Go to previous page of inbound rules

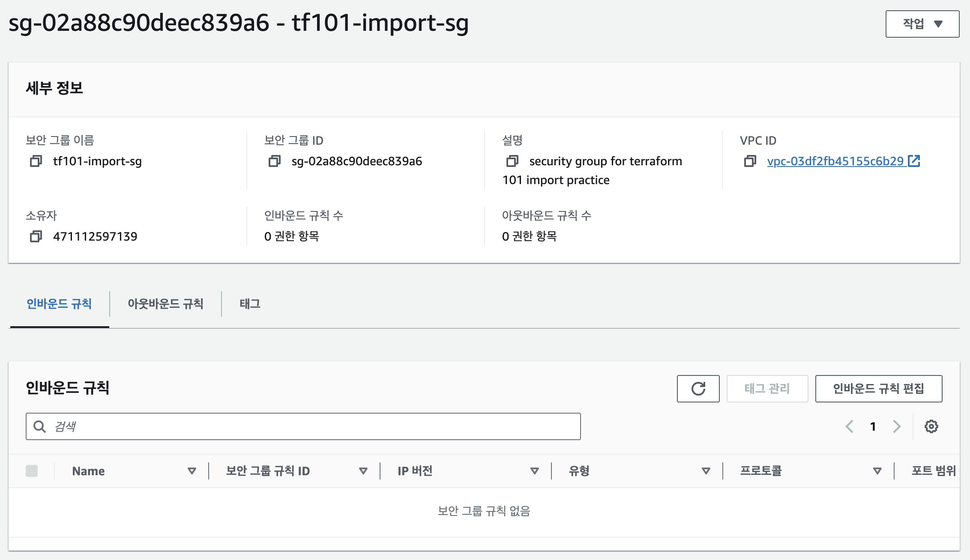(x=850, y=426)
